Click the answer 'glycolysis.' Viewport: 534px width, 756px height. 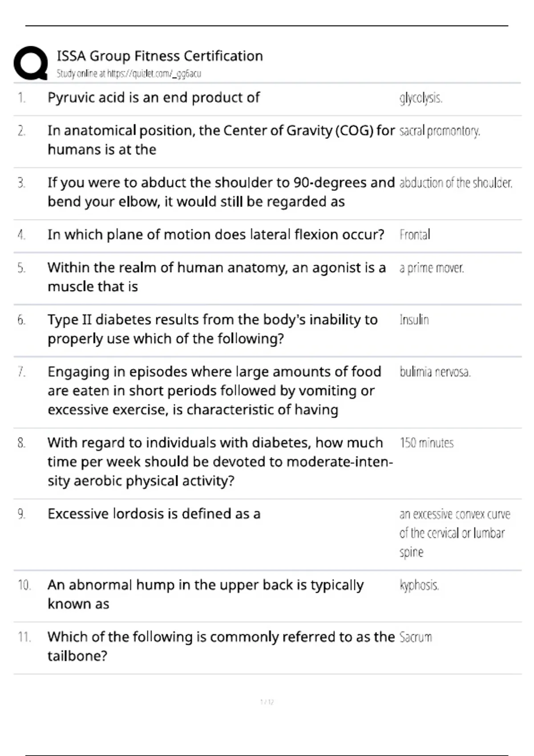tap(421, 98)
